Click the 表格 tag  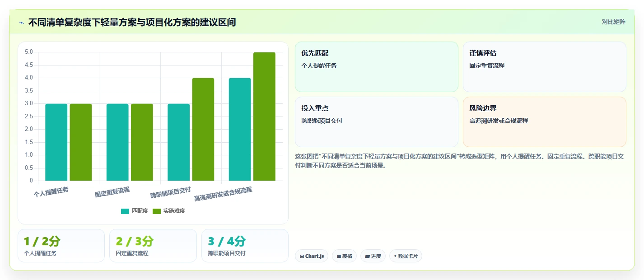[x=344, y=256]
